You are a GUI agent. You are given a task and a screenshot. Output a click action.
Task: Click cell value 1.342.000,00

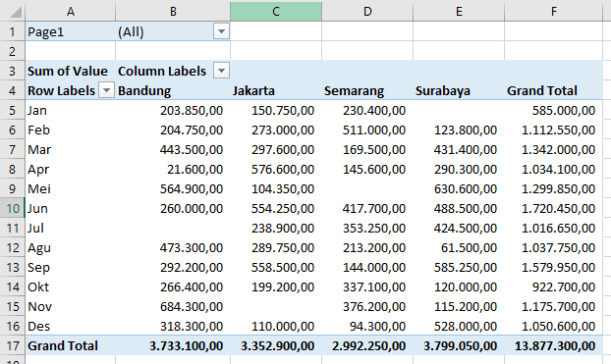point(558,149)
